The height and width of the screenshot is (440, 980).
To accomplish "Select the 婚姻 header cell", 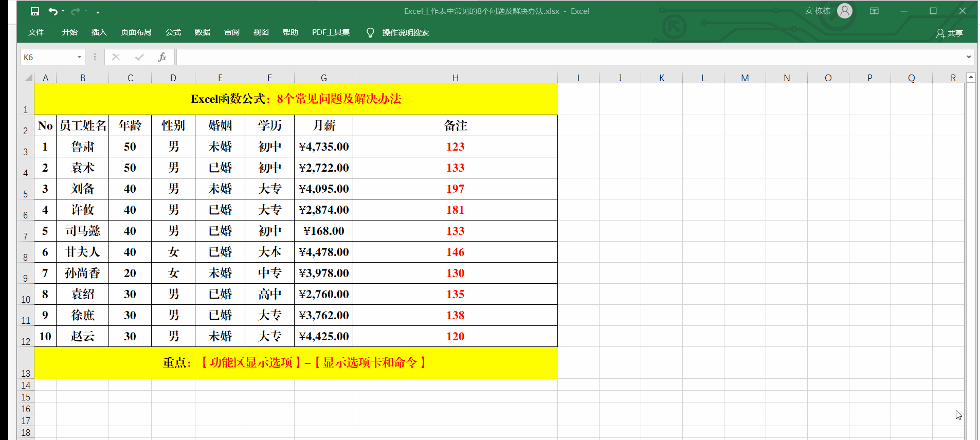I will 220,125.
